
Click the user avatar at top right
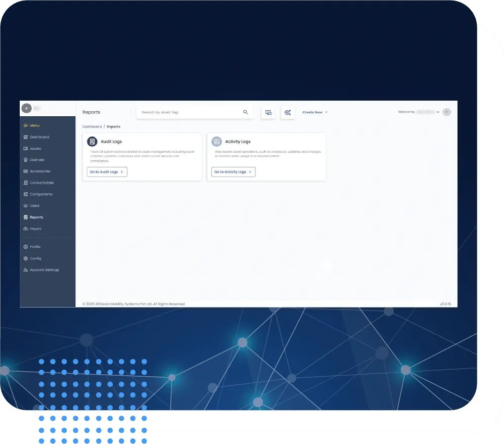coord(446,112)
